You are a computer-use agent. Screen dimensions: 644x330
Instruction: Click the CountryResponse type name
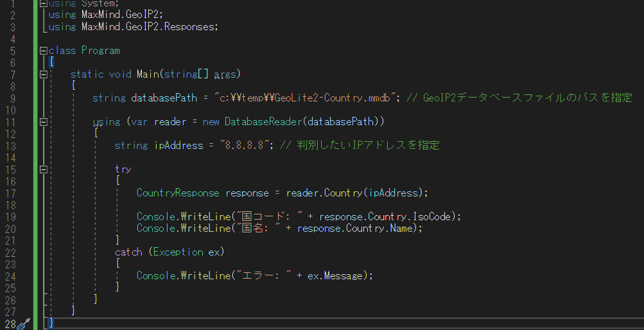tap(178, 193)
